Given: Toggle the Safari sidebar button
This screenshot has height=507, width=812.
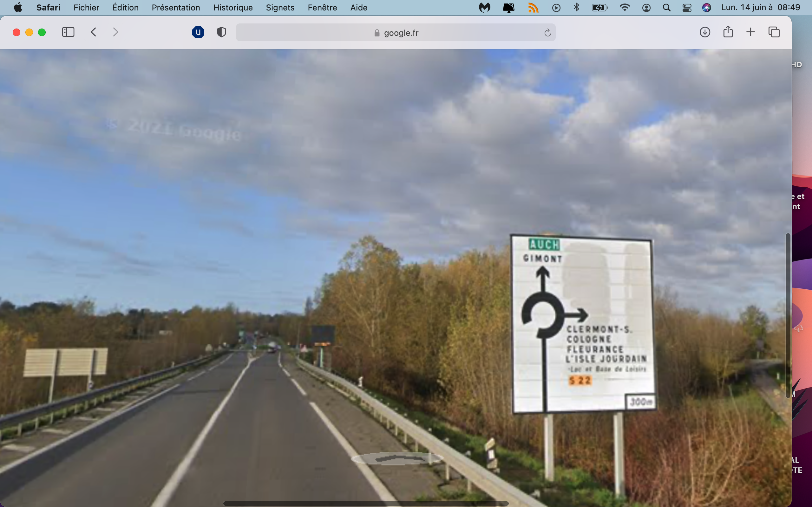Looking at the screenshot, I should coord(68,32).
